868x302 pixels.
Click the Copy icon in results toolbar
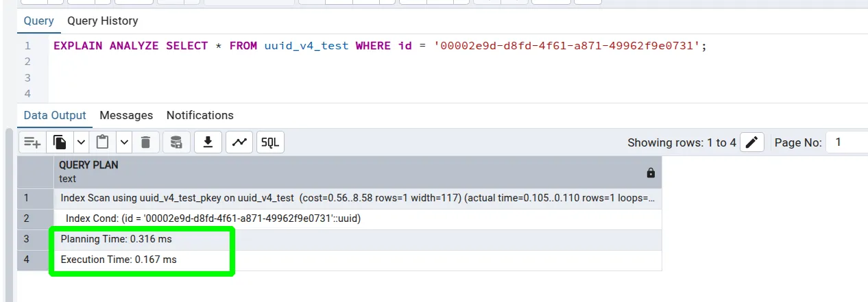coord(60,142)
